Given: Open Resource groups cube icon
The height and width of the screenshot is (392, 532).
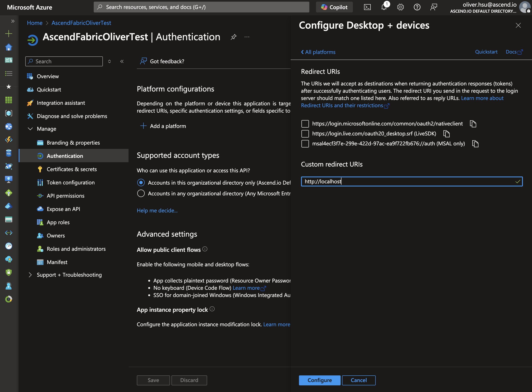Looking at the screenshot, I should click(9, 113).
